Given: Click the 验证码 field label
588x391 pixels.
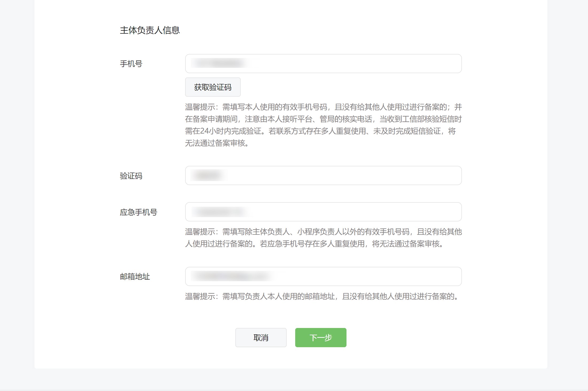Looking at the screenshot, I should click(x=131, y=176).
